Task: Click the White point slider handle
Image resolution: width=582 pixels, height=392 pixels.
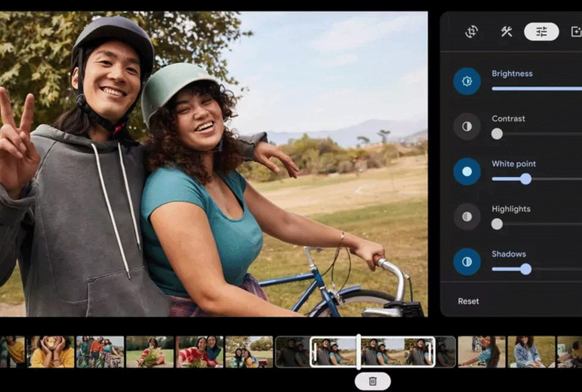Action: pyautogui.click(x=525, y=179)
